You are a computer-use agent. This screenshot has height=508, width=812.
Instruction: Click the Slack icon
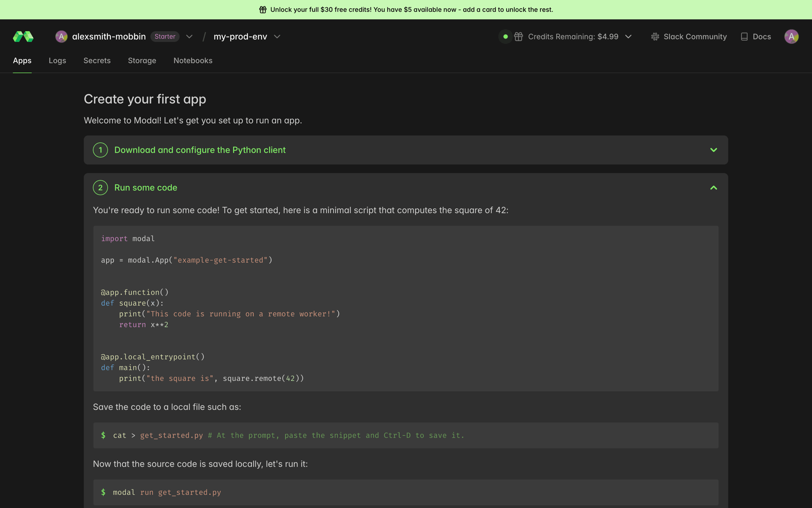click(x=655, y=37)
